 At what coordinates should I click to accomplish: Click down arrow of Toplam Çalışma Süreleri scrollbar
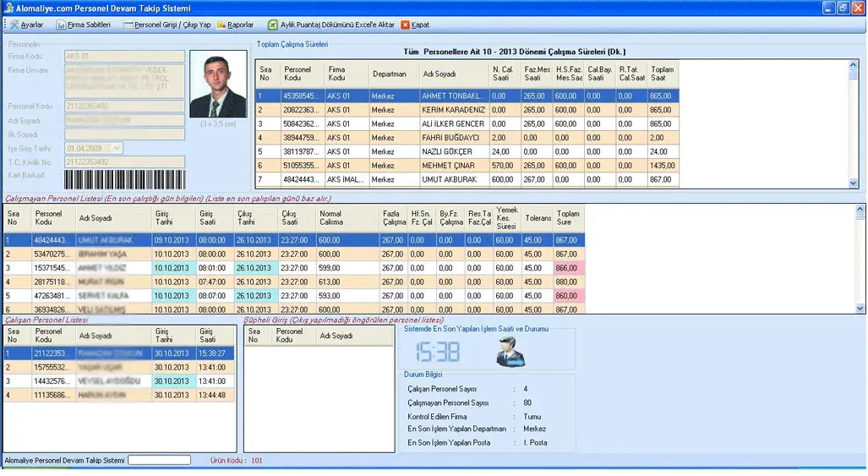coord(853,183)
